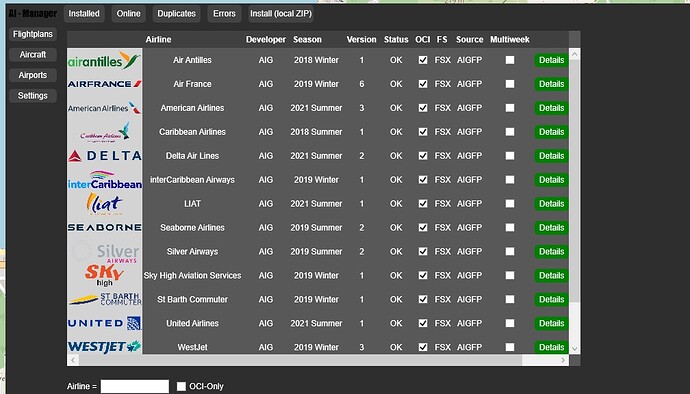Viewport: 690px width, 394px height.
Task: Enable Multiweek for United Airlines
Action: point(510,323)
